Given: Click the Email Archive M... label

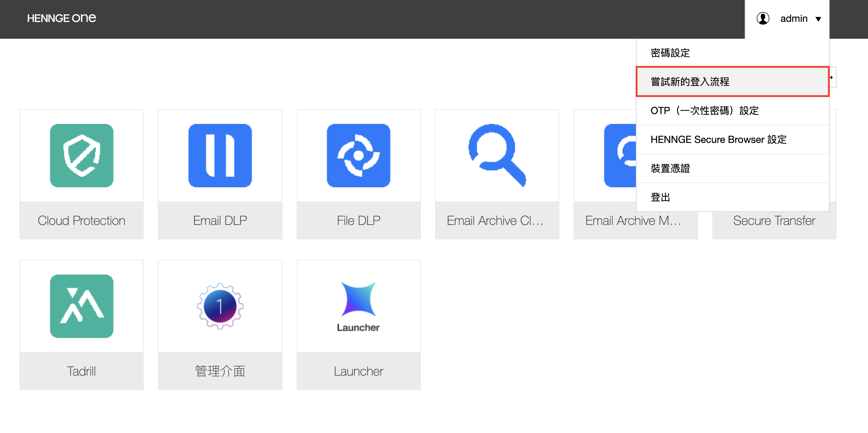Looking at the screenshot, I should point(633,221).
